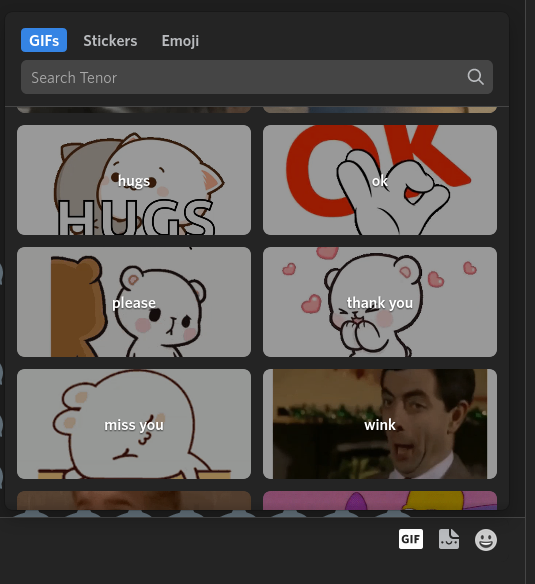Viewport: 535px width, 584px height.
Task: Open the ok GIF category
Action: pyautogui.click(x=380, y=180)
